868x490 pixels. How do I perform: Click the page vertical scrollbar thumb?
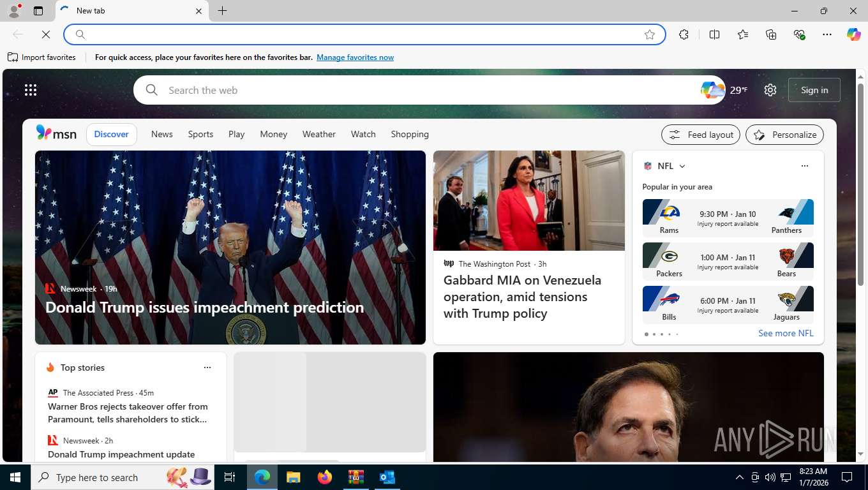pos(860,184)
